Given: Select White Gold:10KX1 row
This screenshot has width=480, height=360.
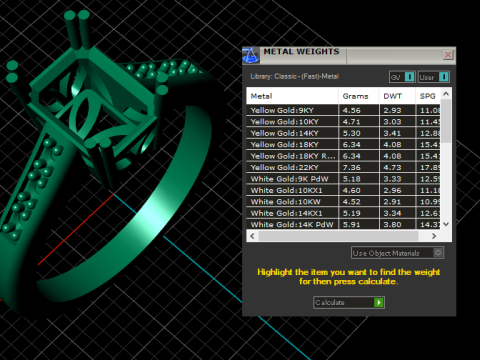Looking at the screenshot, I should pos(343,190).
